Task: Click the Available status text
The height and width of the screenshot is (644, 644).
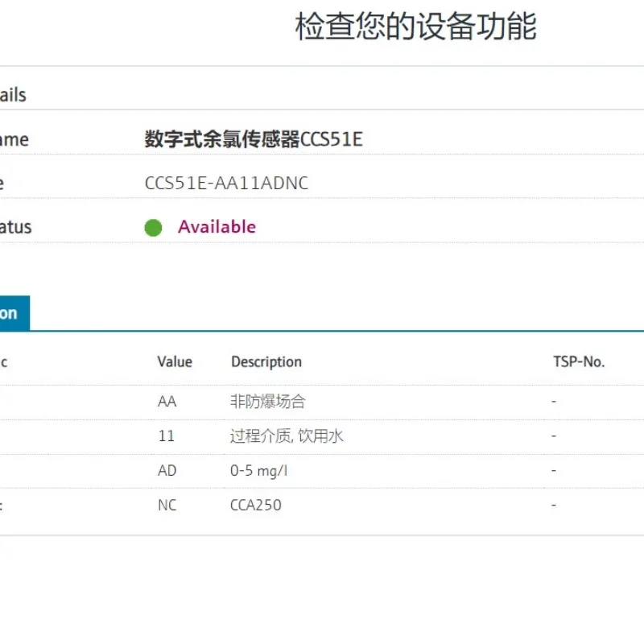Action: point(217,227)
